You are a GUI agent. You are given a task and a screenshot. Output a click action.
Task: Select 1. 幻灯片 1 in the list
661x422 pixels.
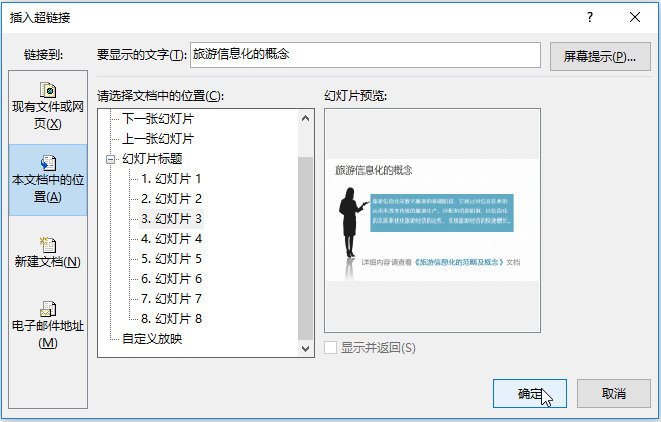172,179
